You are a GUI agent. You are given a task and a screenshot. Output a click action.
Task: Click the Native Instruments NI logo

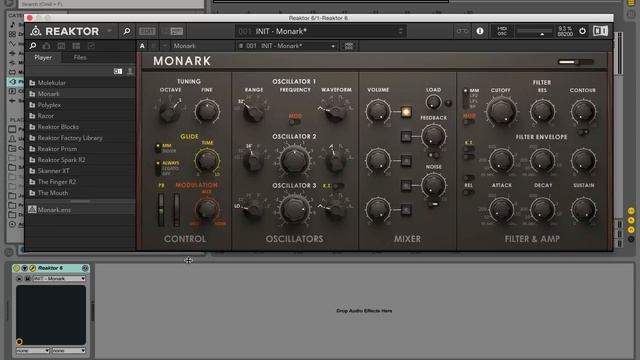point(600,31)
